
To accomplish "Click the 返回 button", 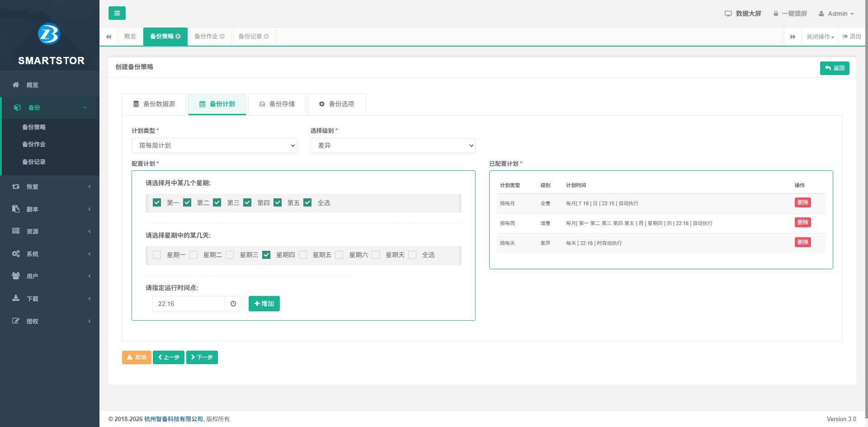I will 835,68.
